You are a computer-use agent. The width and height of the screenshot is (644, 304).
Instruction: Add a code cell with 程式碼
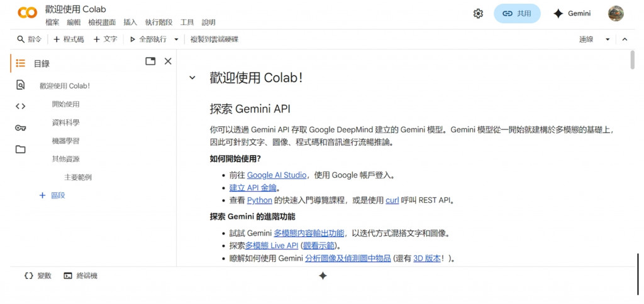[x=69, y=40]
